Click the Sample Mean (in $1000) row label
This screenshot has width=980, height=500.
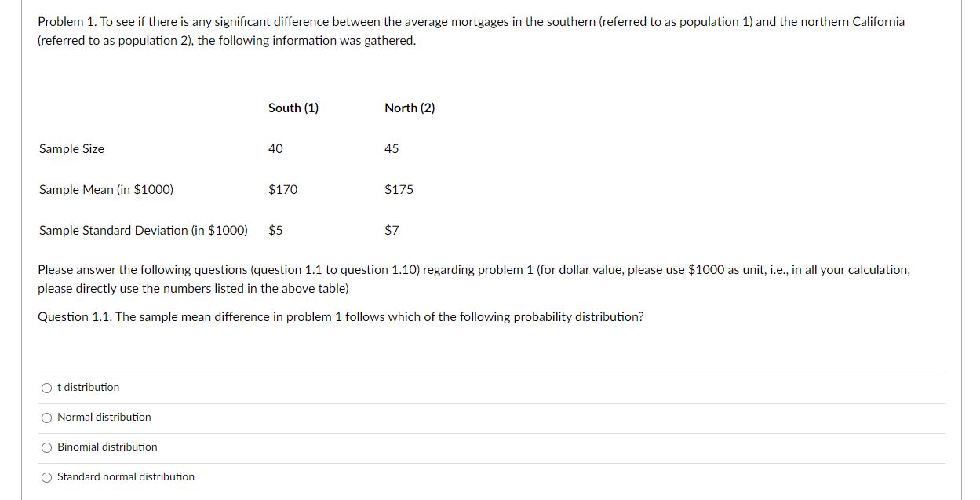[105, 189]
